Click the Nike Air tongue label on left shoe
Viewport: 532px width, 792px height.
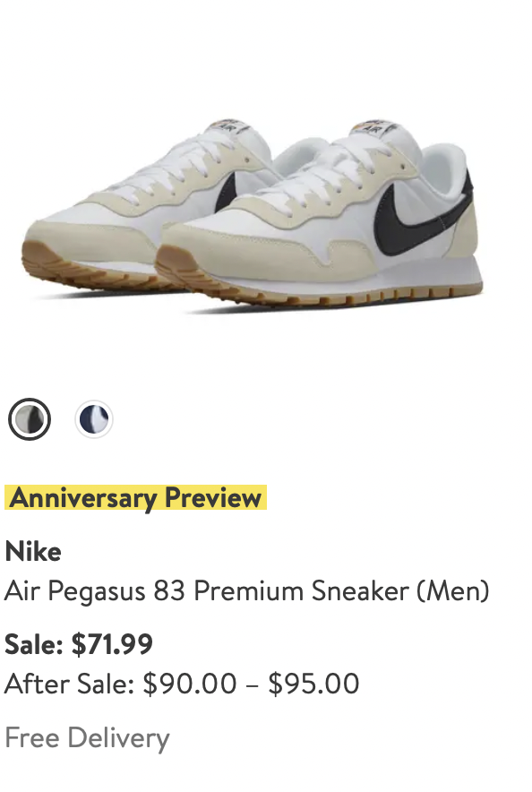click(x=229, y=126)
